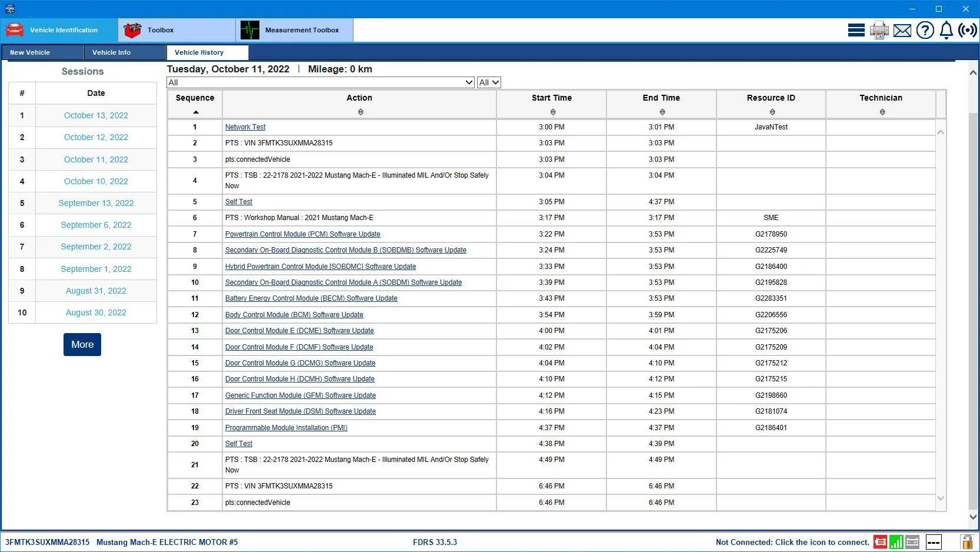This screenshot has height=552, width=980.
Task: Open Battery Energy Control Module Software Update
Action: pos(311,298)
